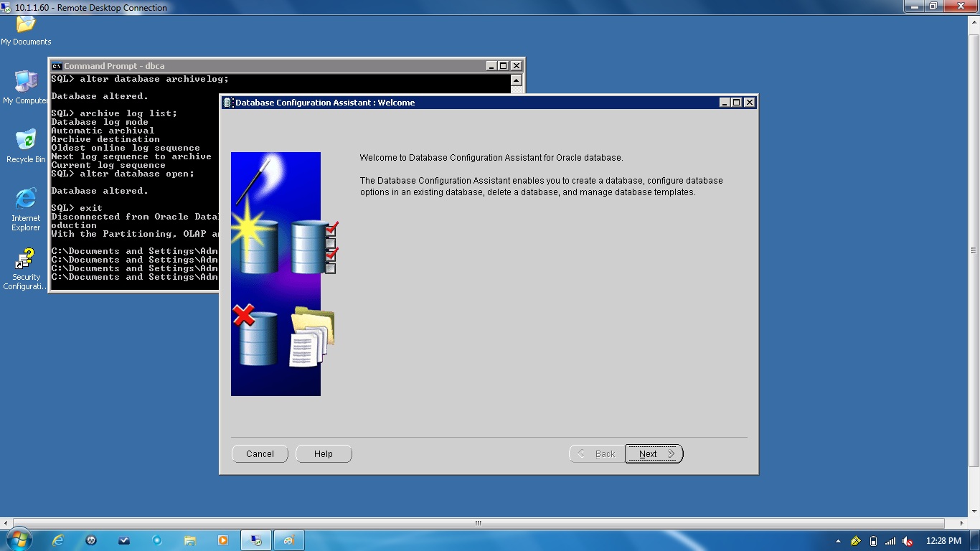The image size is (980, 551).
Task: Open My Documents desktop icon
Action: point(26,27)
